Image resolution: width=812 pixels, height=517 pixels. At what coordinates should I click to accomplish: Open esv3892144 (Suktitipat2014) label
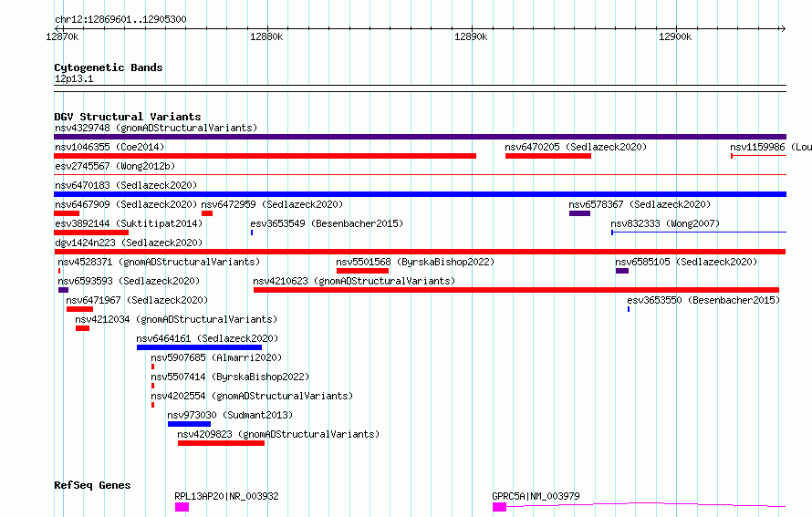click(129, 223)
